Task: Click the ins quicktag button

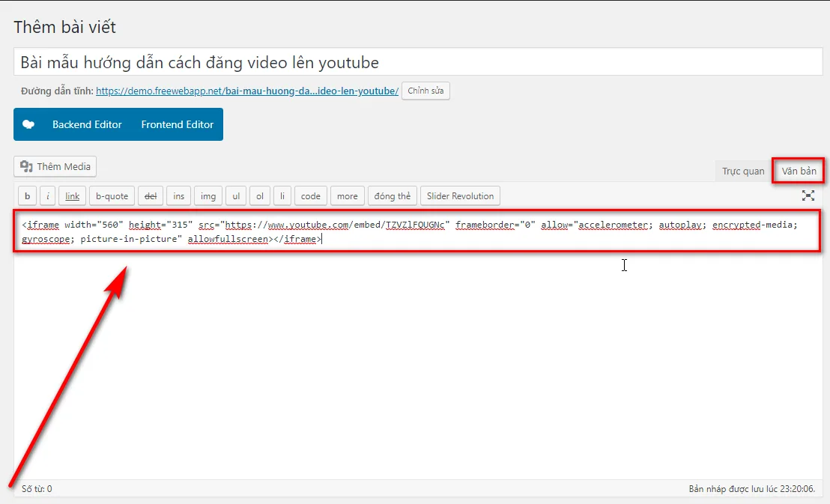Action: coord(178,196)
